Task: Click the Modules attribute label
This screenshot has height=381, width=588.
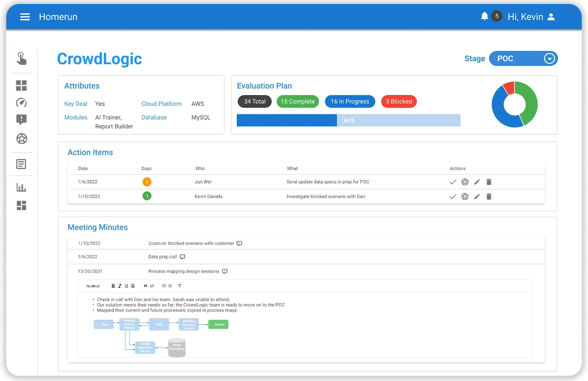Action: click(76, 118)
